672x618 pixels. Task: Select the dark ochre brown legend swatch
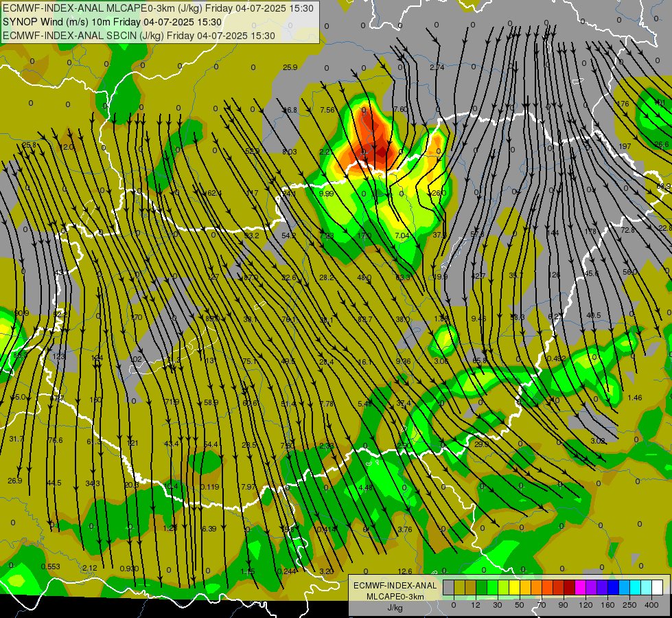point(471,587)
